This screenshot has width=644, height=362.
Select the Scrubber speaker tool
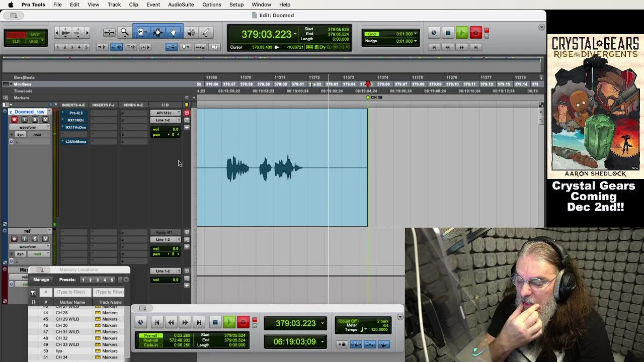point(191,33)
